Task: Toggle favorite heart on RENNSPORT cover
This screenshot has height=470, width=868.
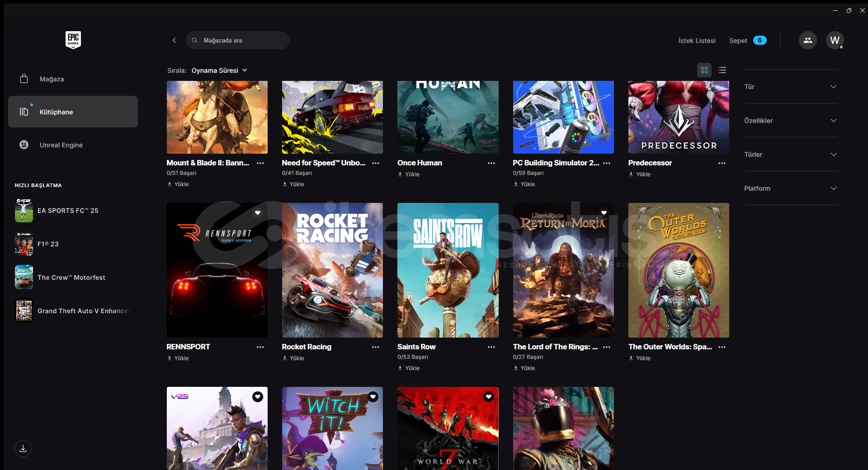Action: pos(258,213)
